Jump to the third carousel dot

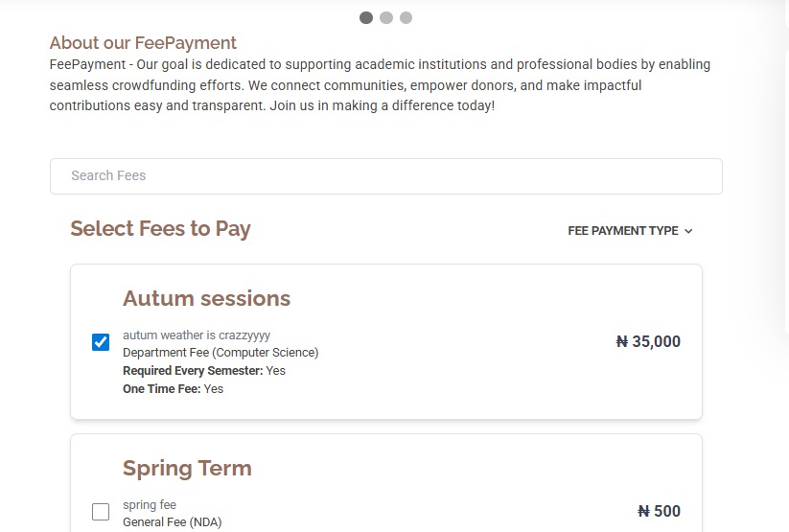coord(406,17)
